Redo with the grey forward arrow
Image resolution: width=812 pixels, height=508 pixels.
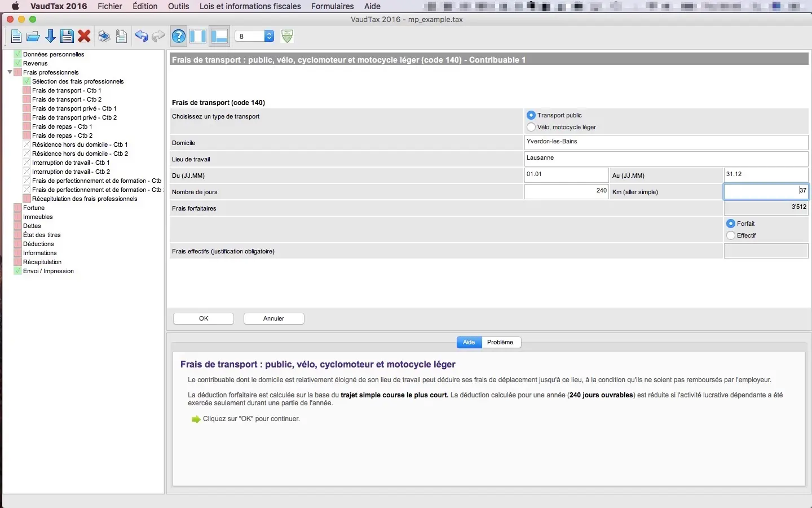(x=158, y=37)
